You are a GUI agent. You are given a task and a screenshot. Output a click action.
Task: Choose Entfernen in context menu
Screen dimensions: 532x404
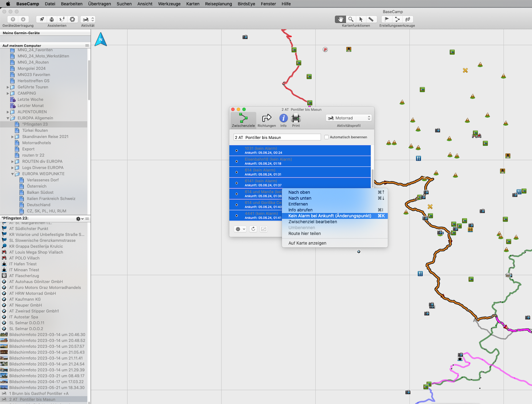pyautogui.click(x=335, y=204)
